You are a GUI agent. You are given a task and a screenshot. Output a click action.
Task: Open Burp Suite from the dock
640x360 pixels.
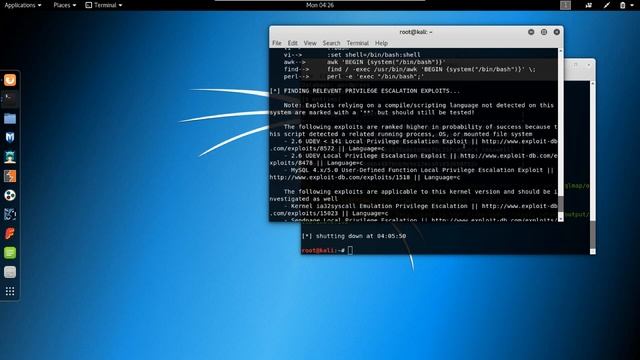[x=10, y=176]
